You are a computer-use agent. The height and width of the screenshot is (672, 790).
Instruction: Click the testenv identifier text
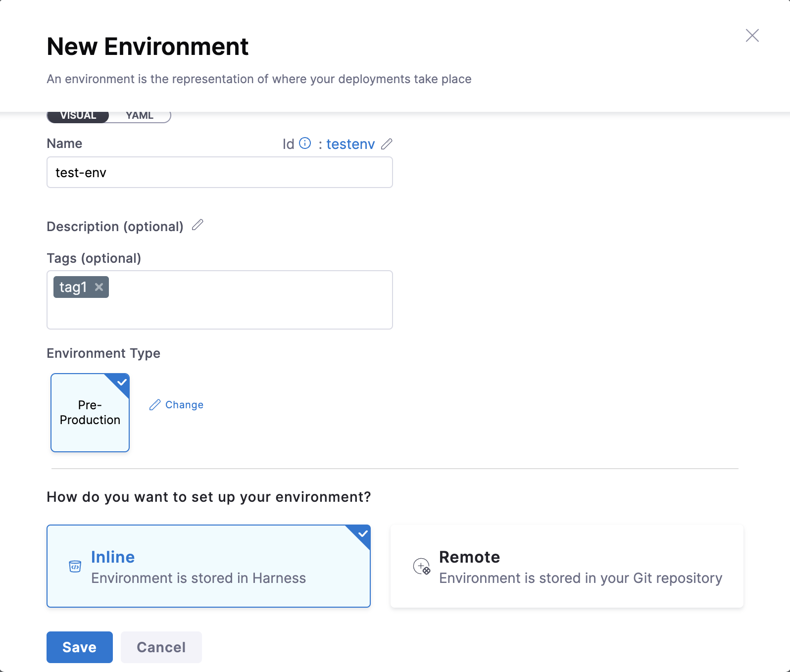(x=350, y=144)
